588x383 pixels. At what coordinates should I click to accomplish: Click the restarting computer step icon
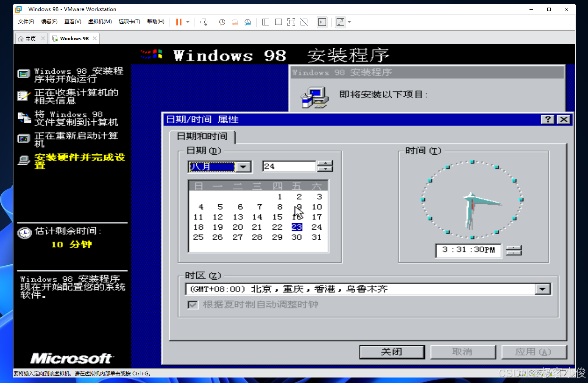pos(24,139)
